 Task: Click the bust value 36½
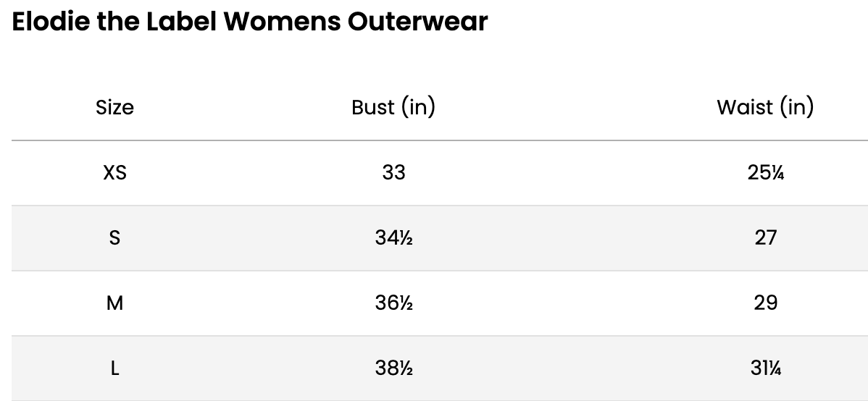393,303
